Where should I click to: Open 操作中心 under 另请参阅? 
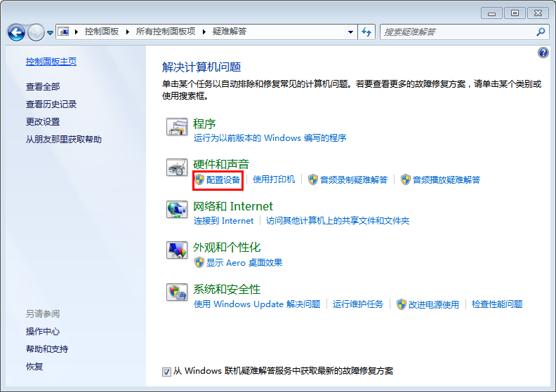[x=43, y=331]
